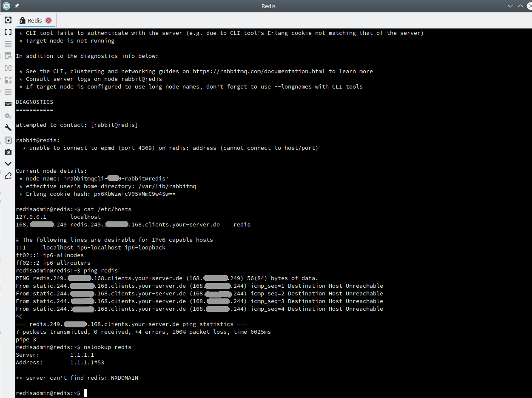The width and height of the screenshot is (532, 398).
Task: Click the '--longnames with CLI tools' line
Action: point(191,87)
